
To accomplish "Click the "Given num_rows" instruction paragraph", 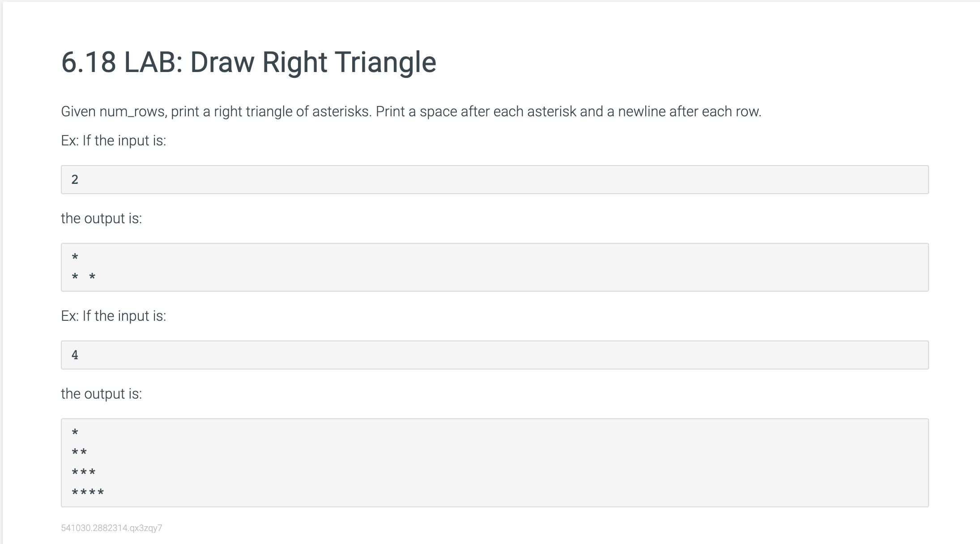I will click(411, 111).
